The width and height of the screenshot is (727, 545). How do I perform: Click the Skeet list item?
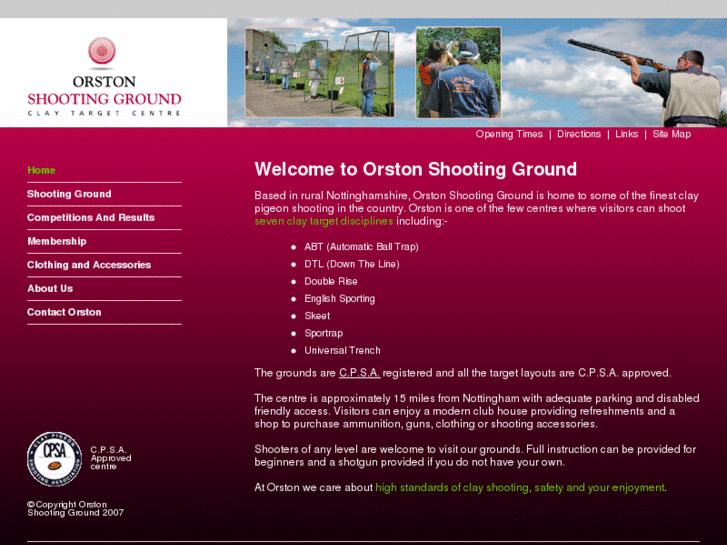pos(317,316)
